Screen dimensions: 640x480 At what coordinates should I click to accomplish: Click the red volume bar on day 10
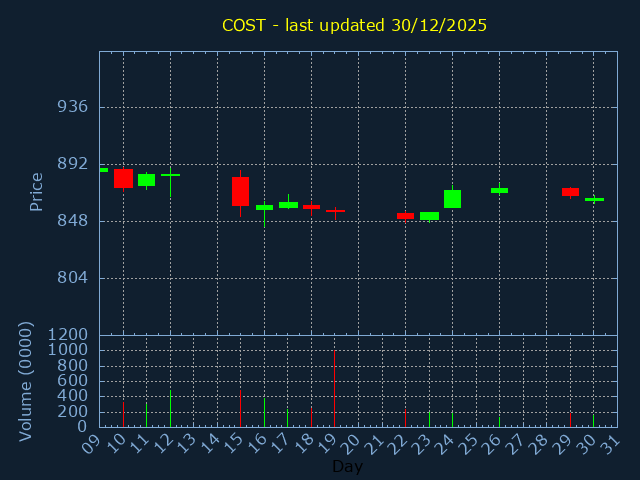coord(123,415)
